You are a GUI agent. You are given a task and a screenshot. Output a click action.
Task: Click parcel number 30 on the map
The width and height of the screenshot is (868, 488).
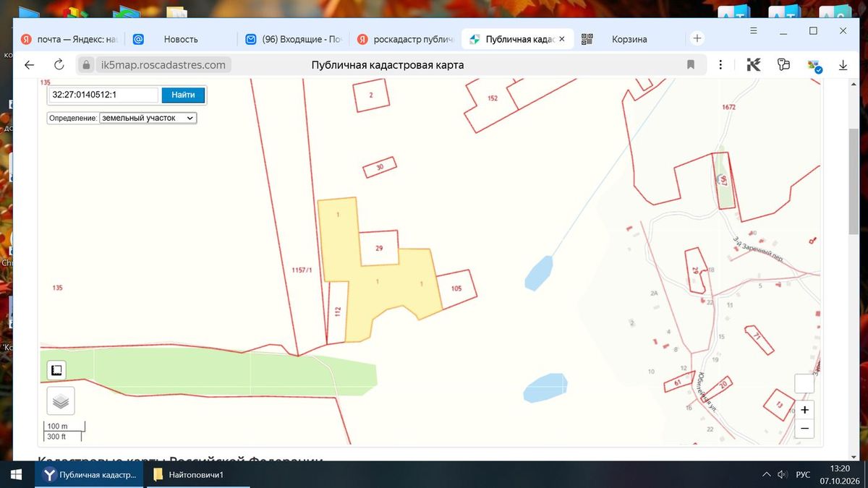pos(380,167)
